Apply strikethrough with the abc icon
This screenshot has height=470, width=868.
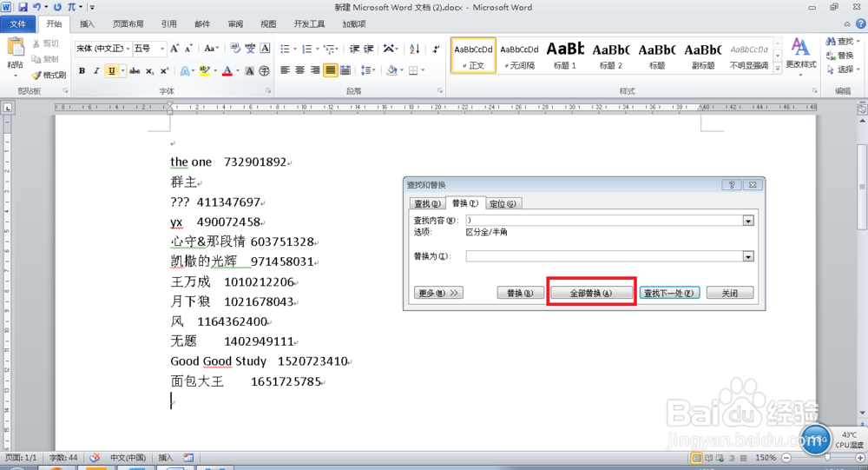point(135,71)
